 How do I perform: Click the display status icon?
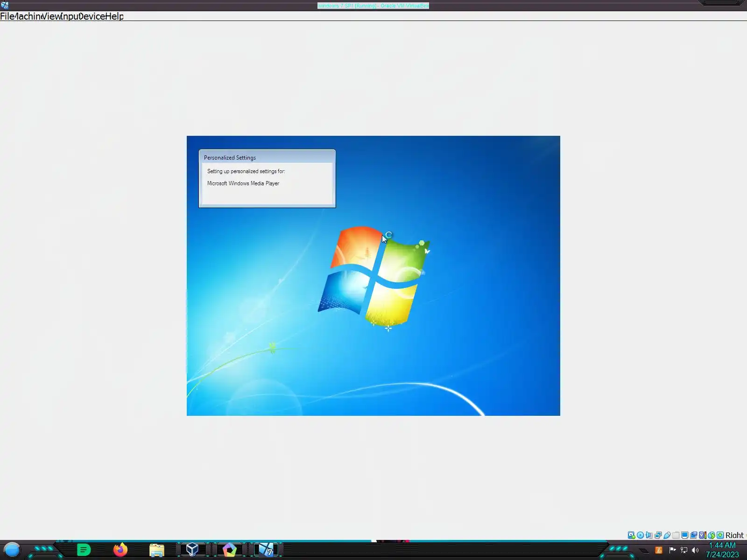tap(684, 535)
